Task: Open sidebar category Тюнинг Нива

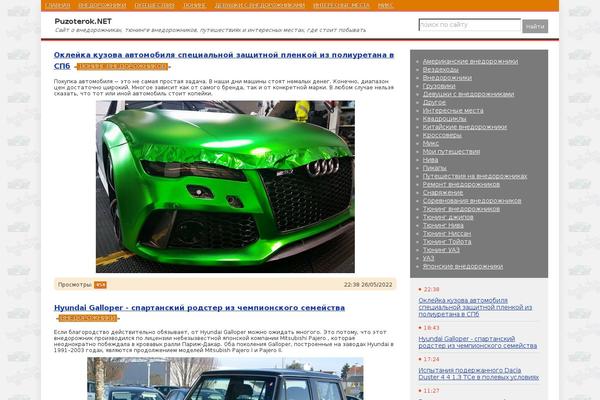Action: coord(443,225)
